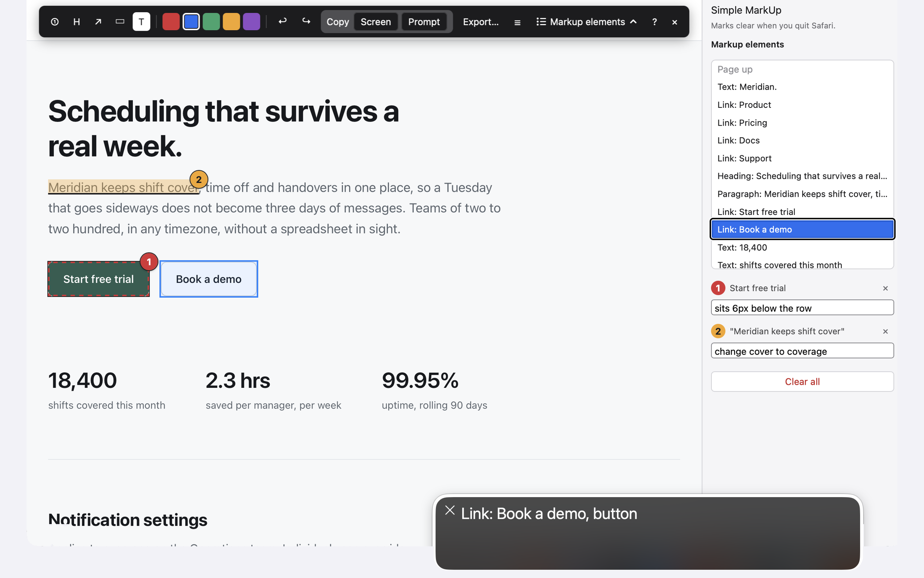The width and height of the screenshot is (924, 578).
Task: Select Link: Product in the list
Action: (802, 105)
